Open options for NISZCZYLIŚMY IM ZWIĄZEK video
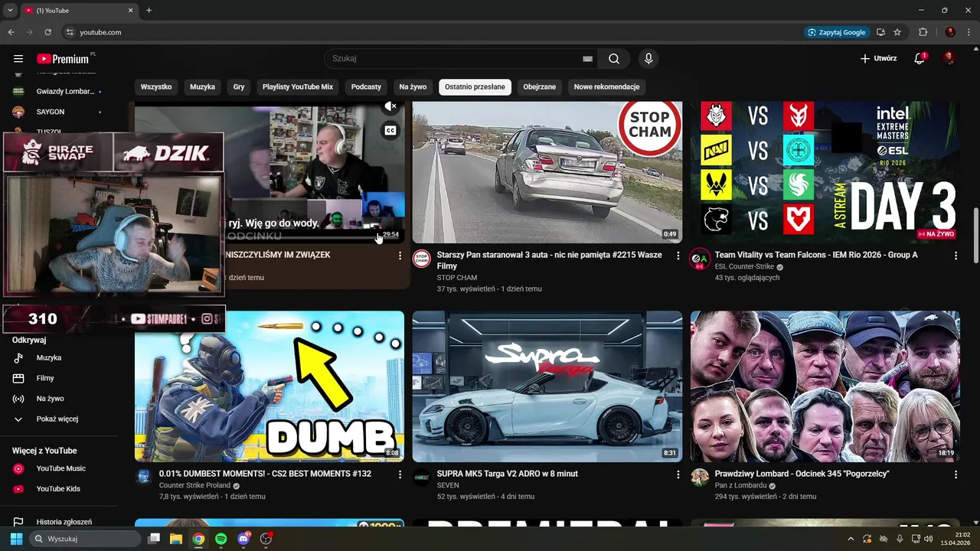The height and width of the screenshot is (551, 980). point(400,256)
